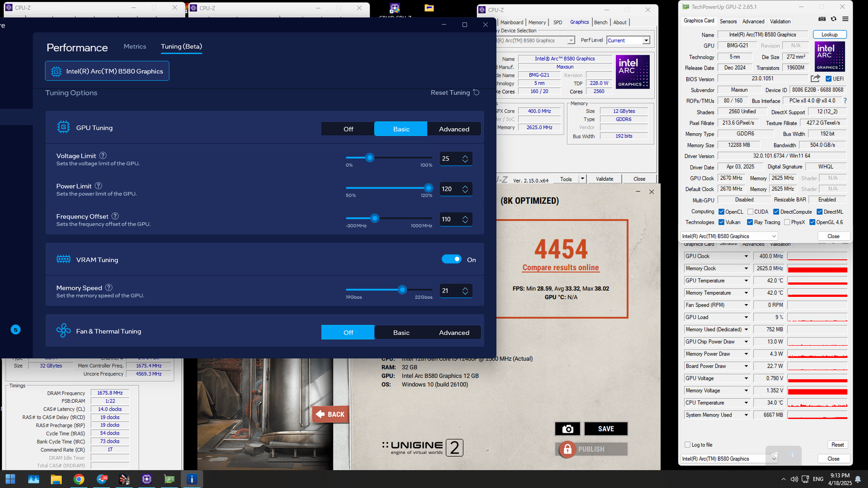Click the Compare results online link

561,267
